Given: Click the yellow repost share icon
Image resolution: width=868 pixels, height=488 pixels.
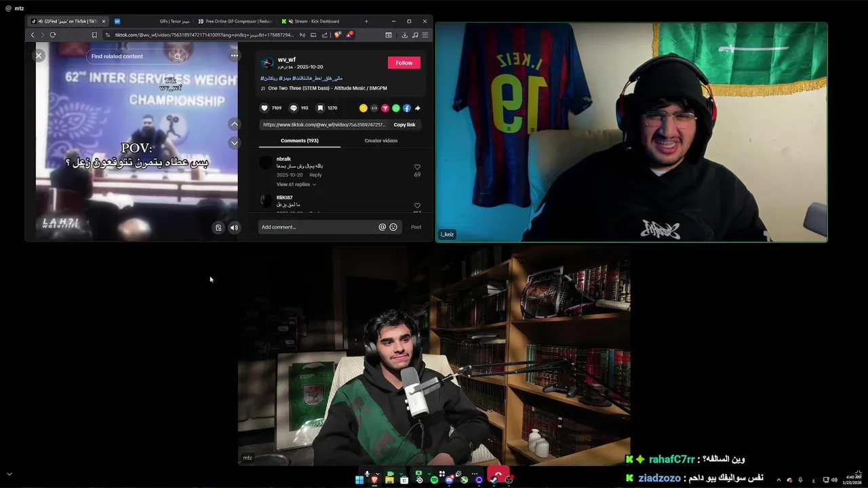Looking at the screenshot, I should tap(363, 108).
